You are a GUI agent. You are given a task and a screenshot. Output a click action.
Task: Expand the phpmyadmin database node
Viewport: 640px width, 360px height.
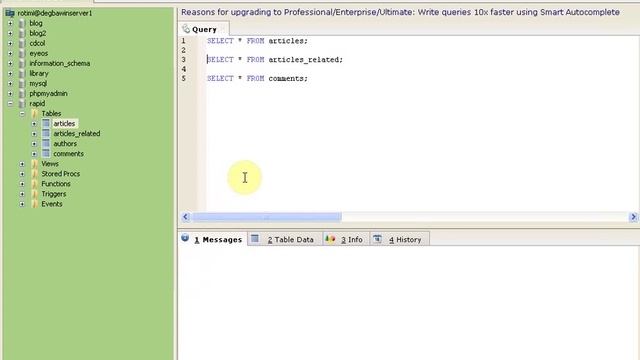[x=10, y=93]
